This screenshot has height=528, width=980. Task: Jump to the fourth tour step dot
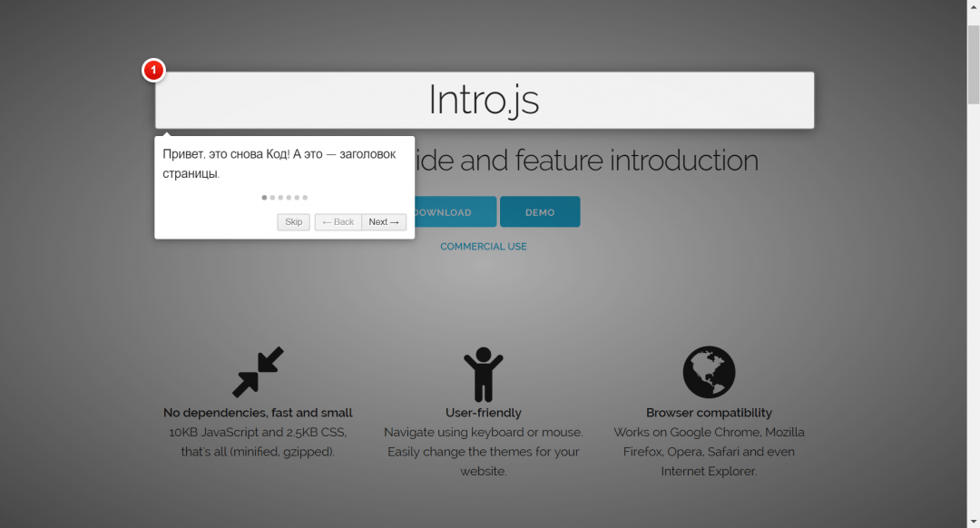[x=289, y=197]
